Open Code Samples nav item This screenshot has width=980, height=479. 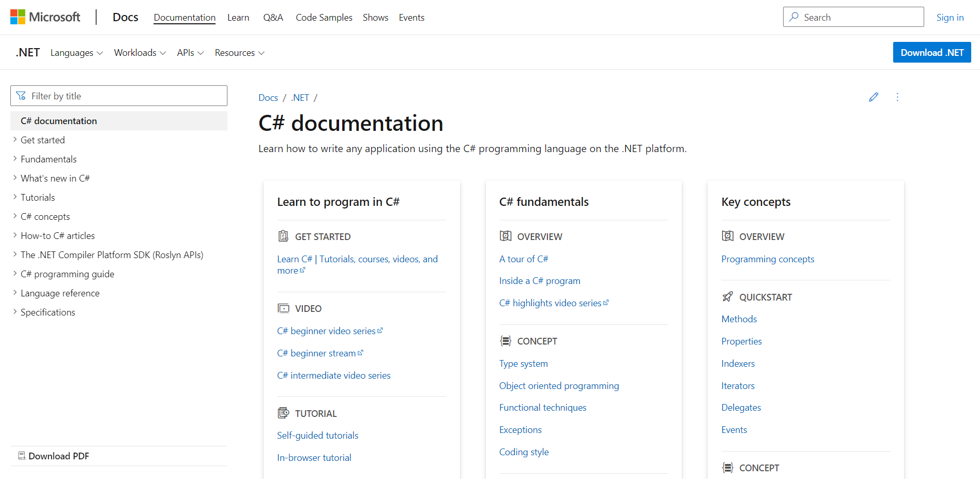(x=324, y=18)
